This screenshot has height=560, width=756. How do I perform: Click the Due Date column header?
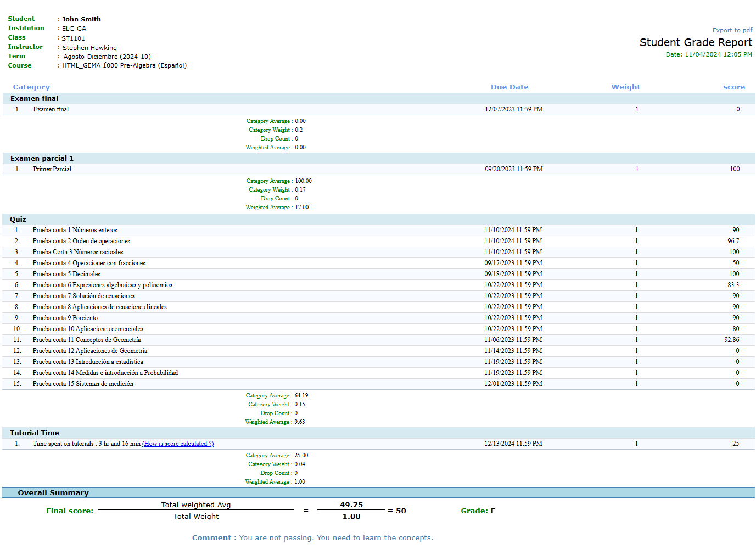click(x=509, y=87)
